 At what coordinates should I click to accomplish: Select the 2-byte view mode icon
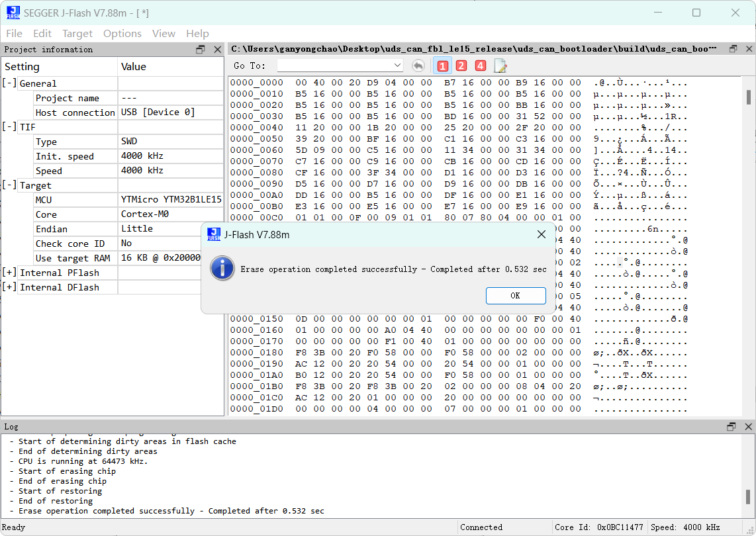click(x=461, y=66)
